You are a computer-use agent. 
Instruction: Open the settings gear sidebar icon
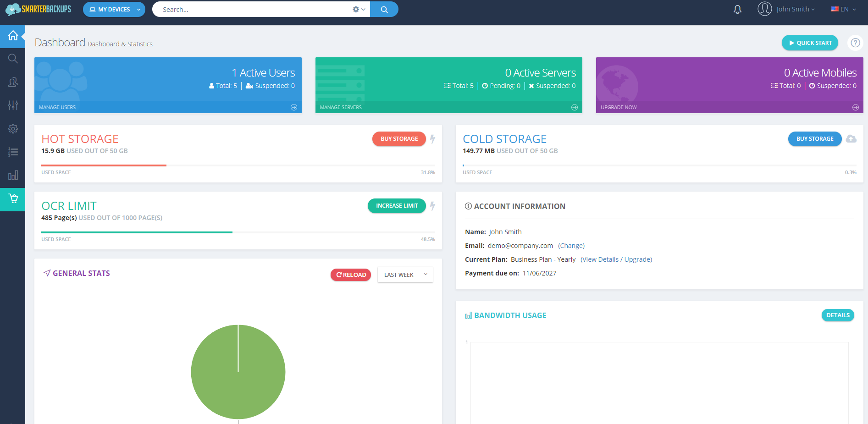(x=13, y=129)
